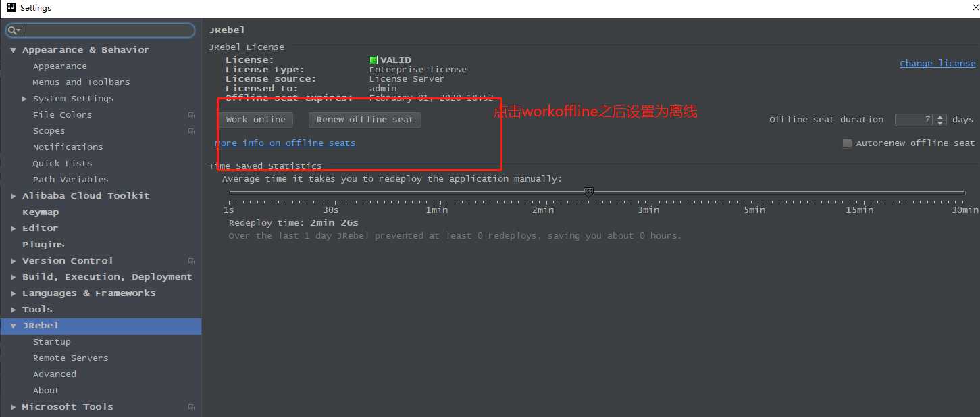Expand the Languages & Frameworks node
Viewport: 980px width, 417px height.
[14, 293]
